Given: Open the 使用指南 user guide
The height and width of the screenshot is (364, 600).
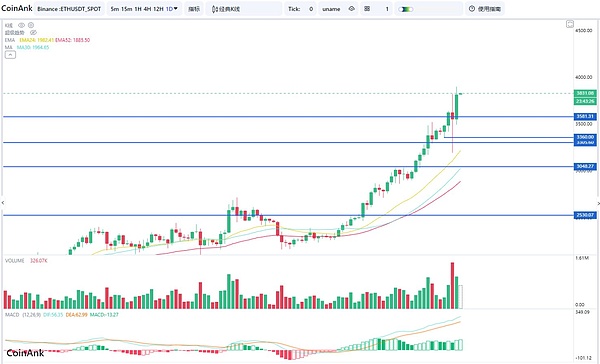Looking at the screenshot, I should 485,9.
